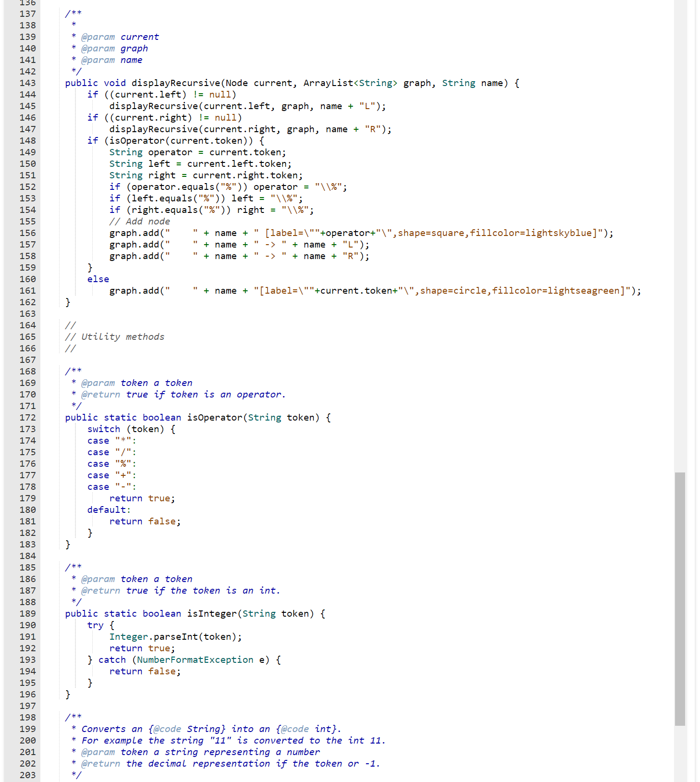
Task: Click 'NumberFormatException' on line 193
Action: coord(195,660)
